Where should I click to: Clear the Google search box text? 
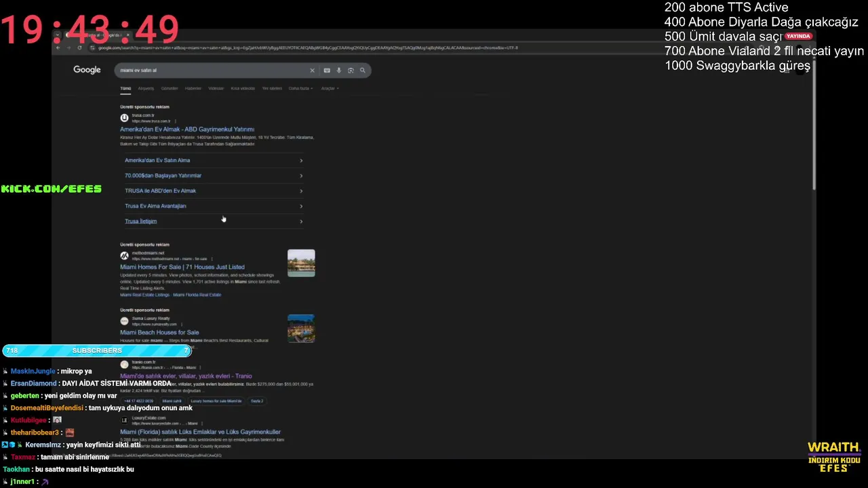pyautogui.click(x=312, y=70)
